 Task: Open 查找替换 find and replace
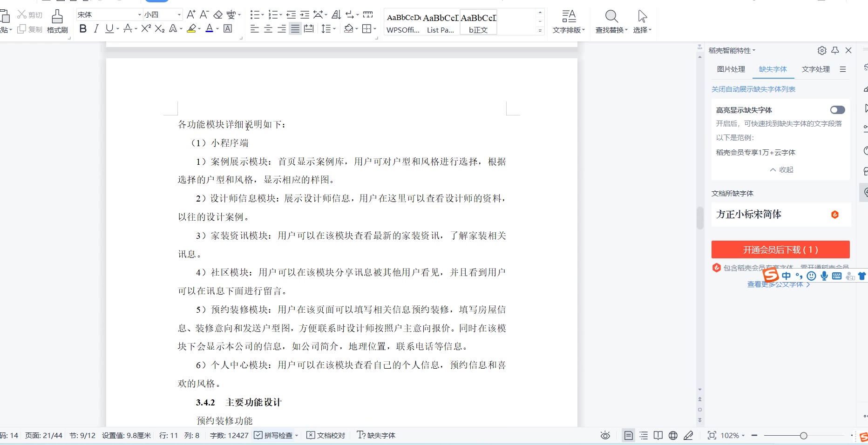(611, 22)
